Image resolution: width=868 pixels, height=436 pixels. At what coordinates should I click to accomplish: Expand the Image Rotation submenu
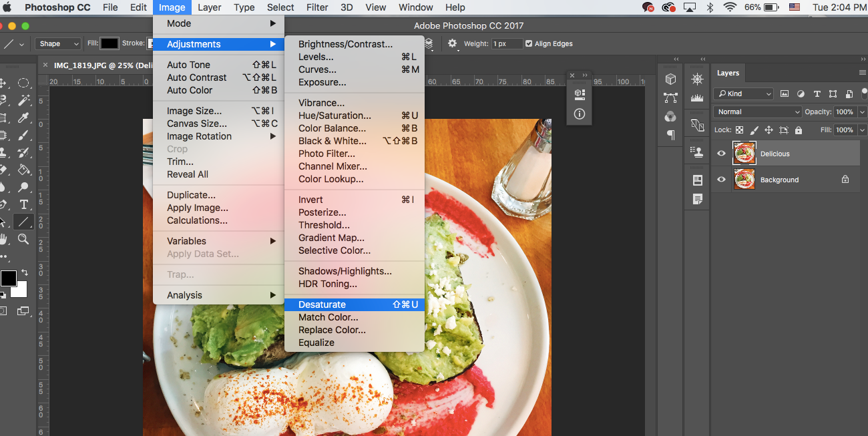coord(218,136)
